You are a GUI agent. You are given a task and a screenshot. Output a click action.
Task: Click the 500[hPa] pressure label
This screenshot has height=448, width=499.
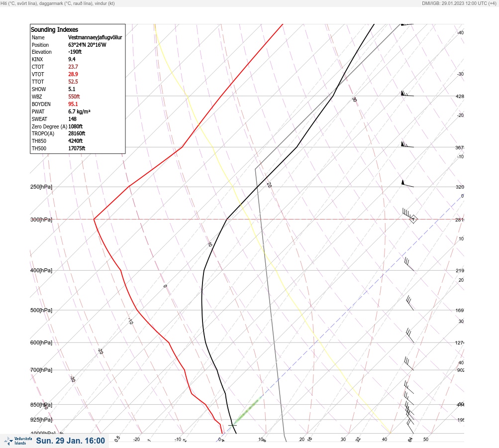(41, 310)
